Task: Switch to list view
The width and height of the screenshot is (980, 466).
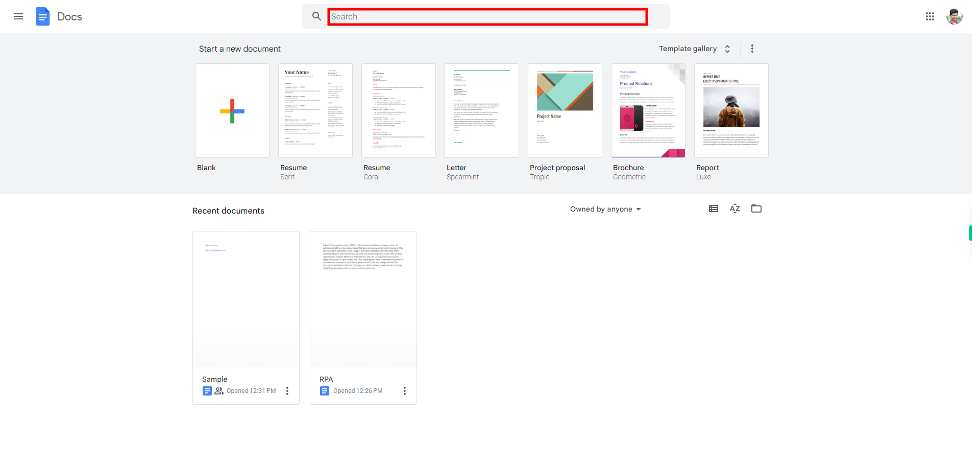Action: (714, 208)
